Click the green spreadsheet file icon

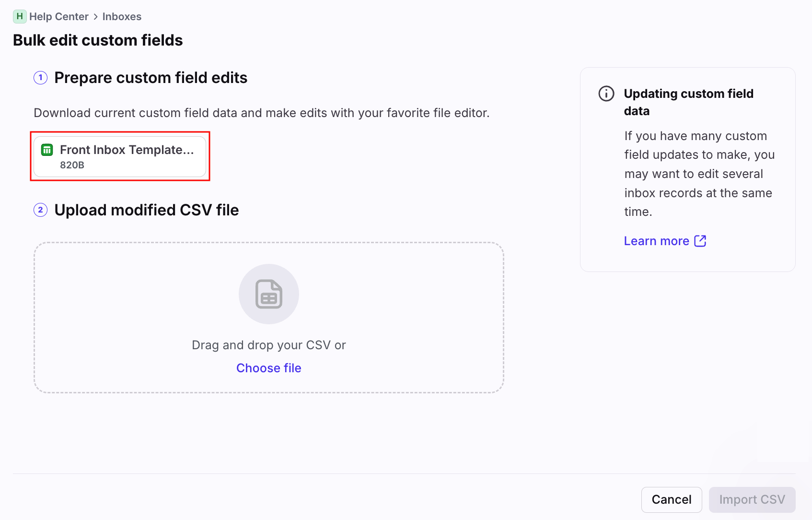[x=47, y=150]
